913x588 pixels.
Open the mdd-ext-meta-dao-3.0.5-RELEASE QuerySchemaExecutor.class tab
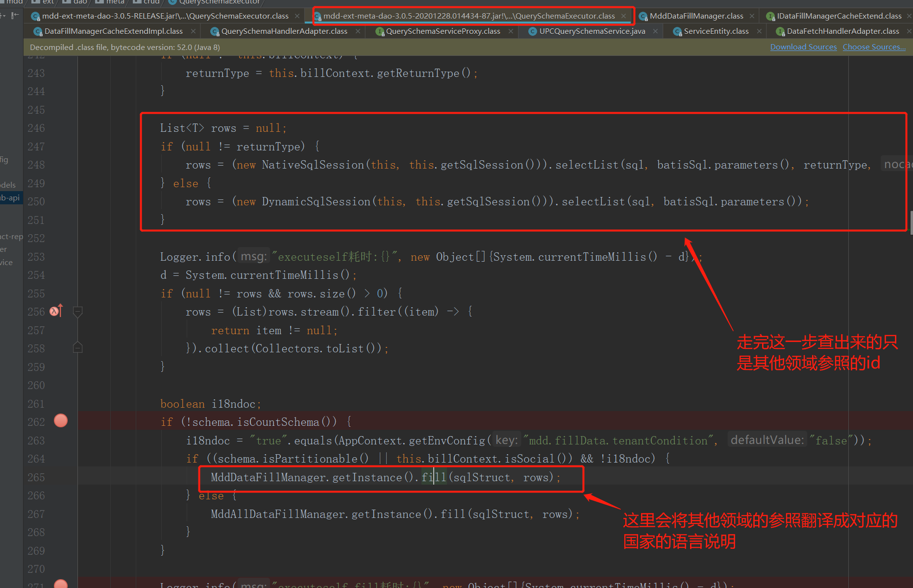coord(165,16)
